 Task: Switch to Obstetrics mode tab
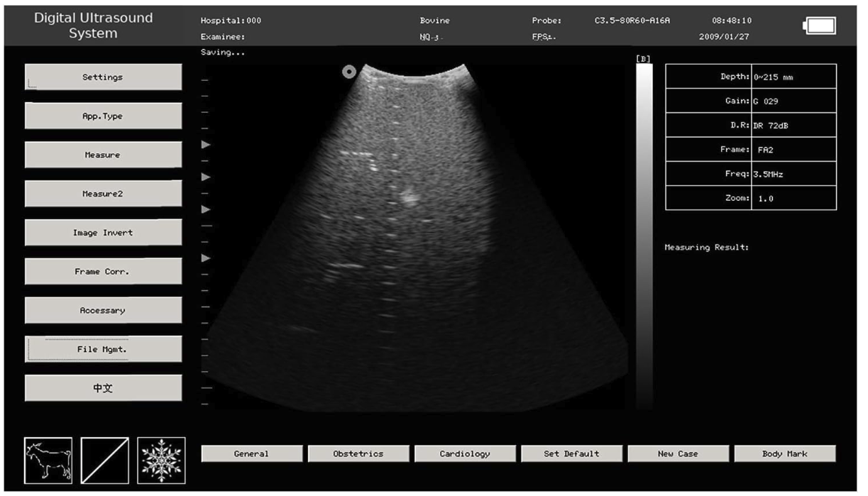(x=358, y=454)
